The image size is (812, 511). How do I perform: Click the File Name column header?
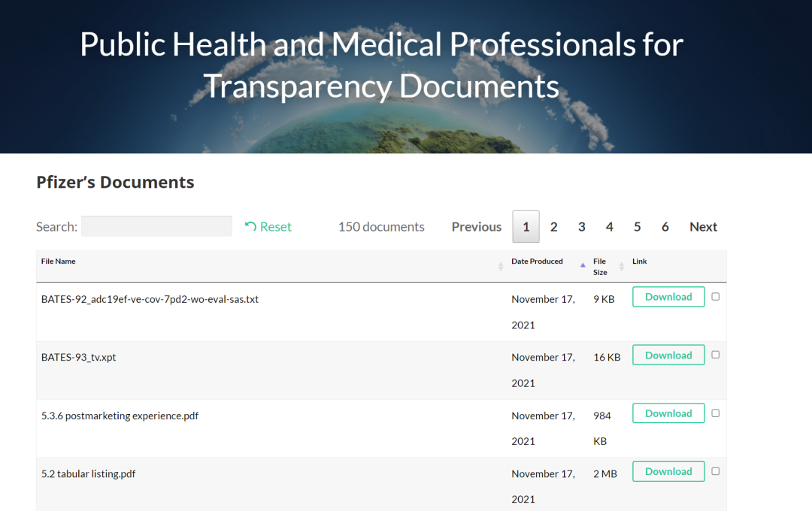coord(58,262)
